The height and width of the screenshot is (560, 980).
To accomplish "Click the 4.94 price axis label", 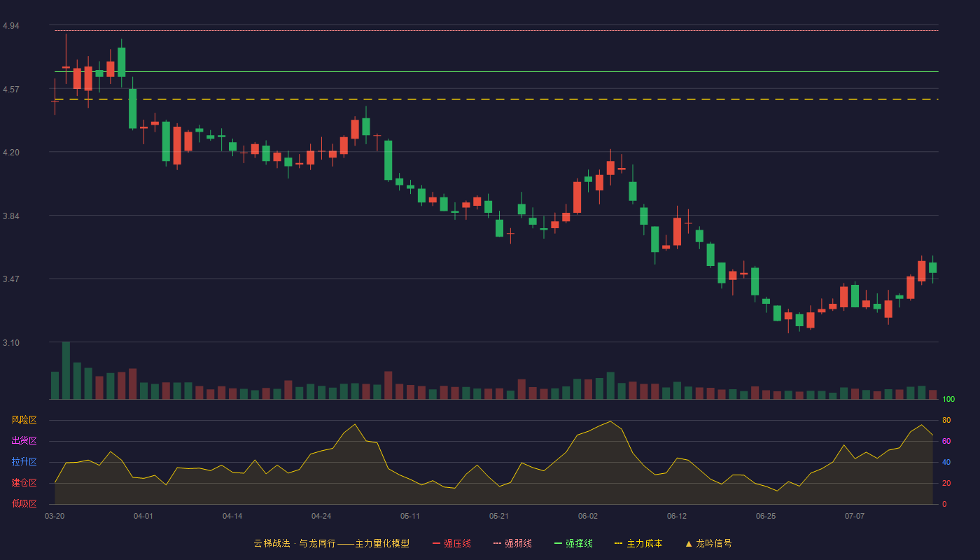I will [11, 26].
